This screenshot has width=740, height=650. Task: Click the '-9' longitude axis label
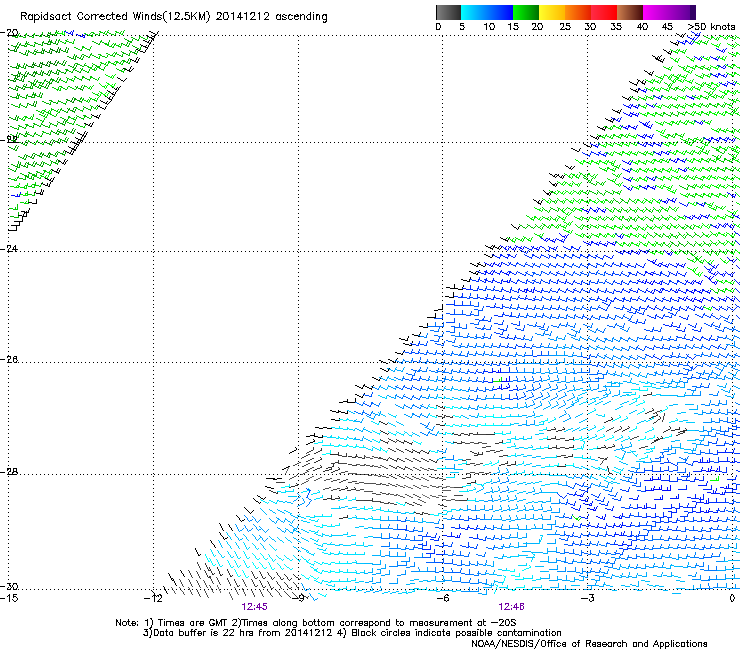point(298,598)
